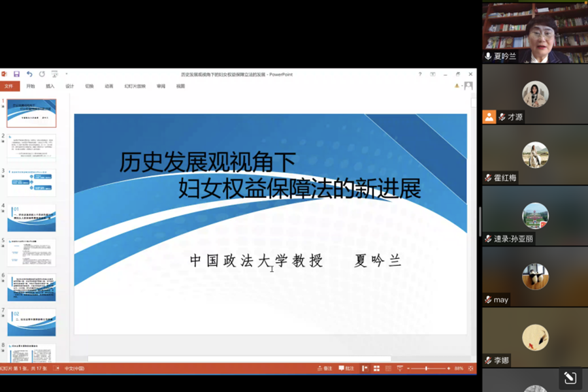This screenshot has height=392, width=588.
Task: Click the 88% zoom level
Action: pos(459,368)
